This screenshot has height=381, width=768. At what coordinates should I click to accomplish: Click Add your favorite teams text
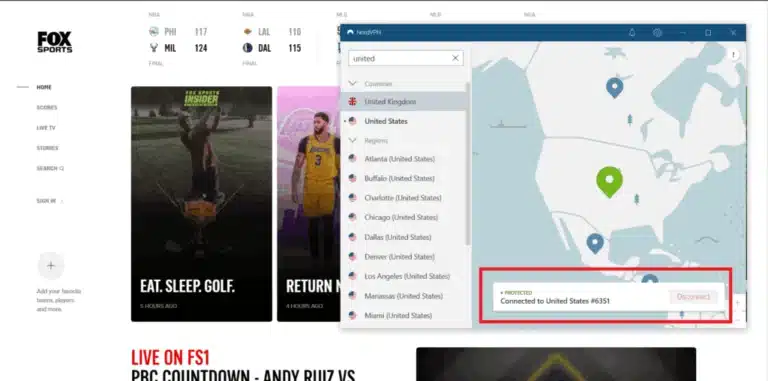tap(59, 300)
